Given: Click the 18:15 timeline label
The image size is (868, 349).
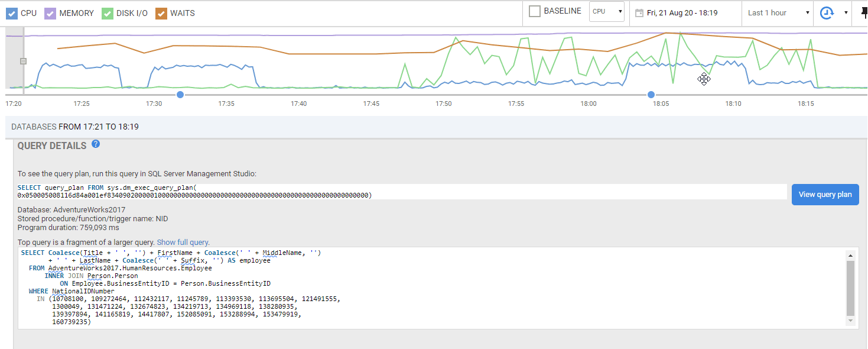Looking at the screenshot, I should pos(805,104).
